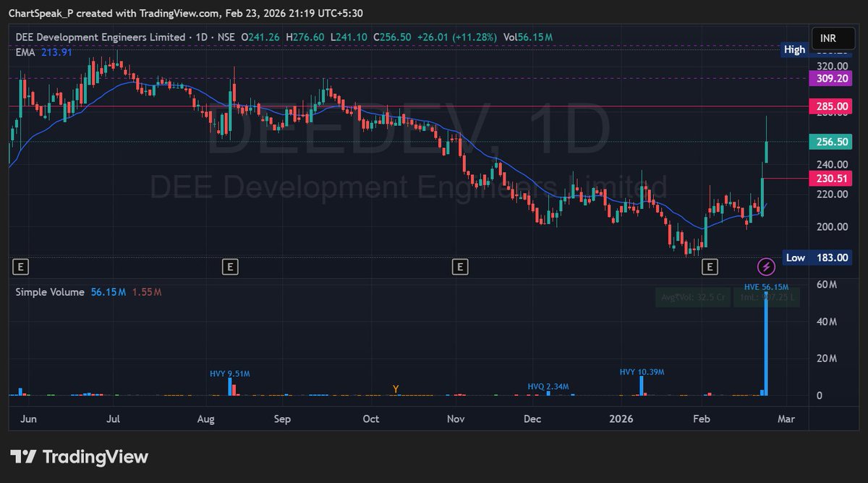The image size is (868, 483).
Task: Click the change +26.01 (+11.28%)
Action: pos(458,36)
